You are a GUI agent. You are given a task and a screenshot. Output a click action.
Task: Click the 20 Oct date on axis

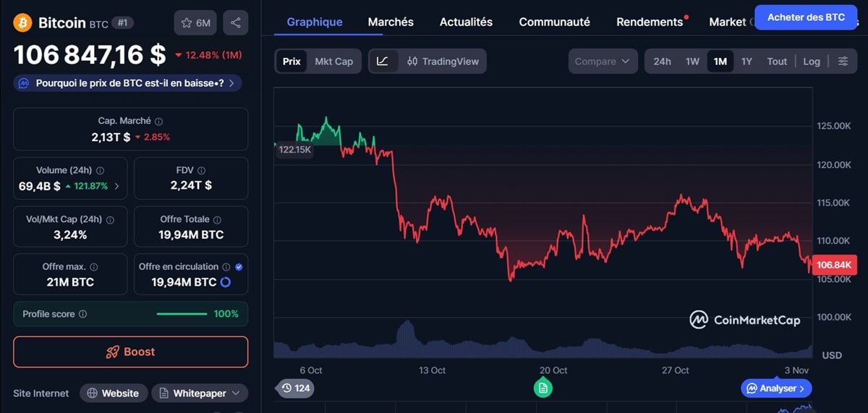[554, 370]
